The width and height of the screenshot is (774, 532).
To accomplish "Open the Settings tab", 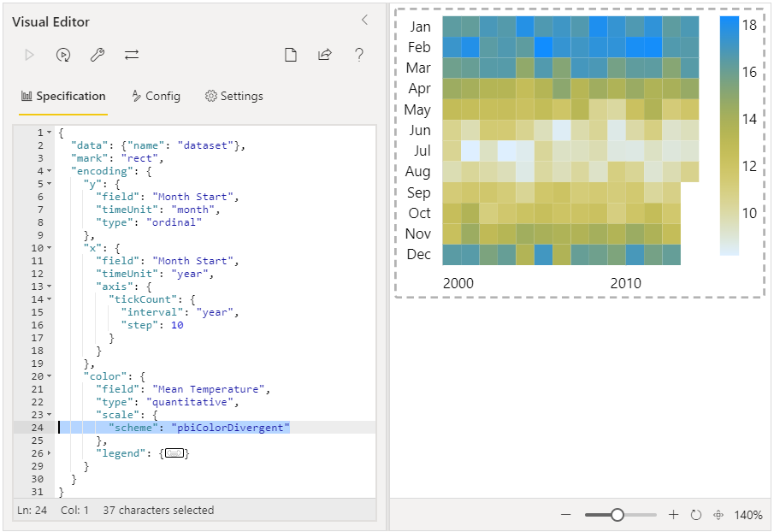I will tap(234, 97).
